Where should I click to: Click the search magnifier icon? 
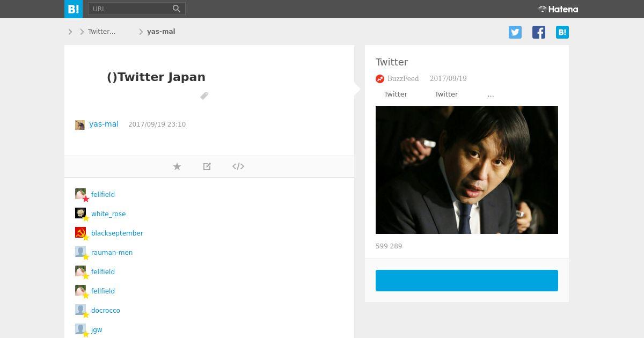(x=177, y=9)
